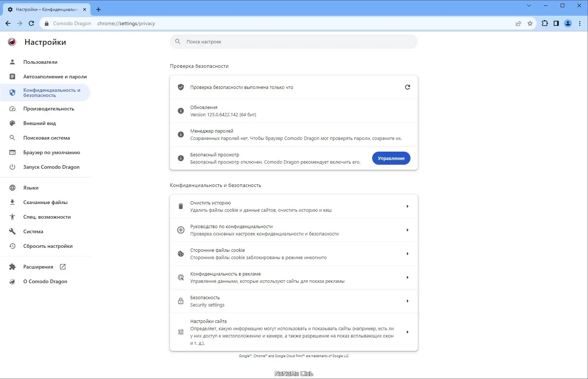Viewport: 588px width, 379px height.
Task: Open the browser three-dot menu
Action: tap(580, 23)
